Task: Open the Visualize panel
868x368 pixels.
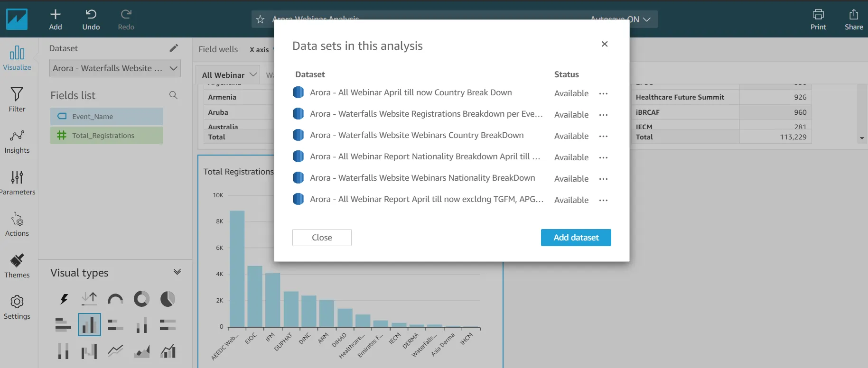Action: pos(17,58)
